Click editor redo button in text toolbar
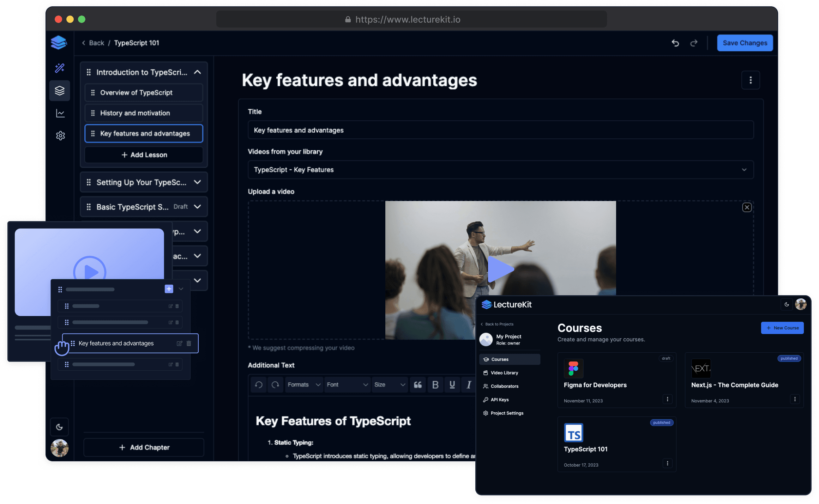Viewport: 819px width, 504px height. (275, 385)
